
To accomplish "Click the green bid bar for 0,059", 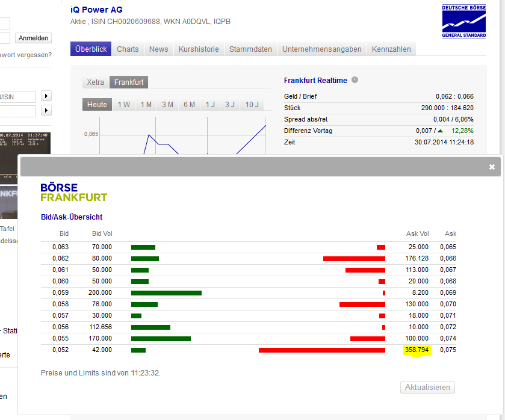I will coord(166,293).
